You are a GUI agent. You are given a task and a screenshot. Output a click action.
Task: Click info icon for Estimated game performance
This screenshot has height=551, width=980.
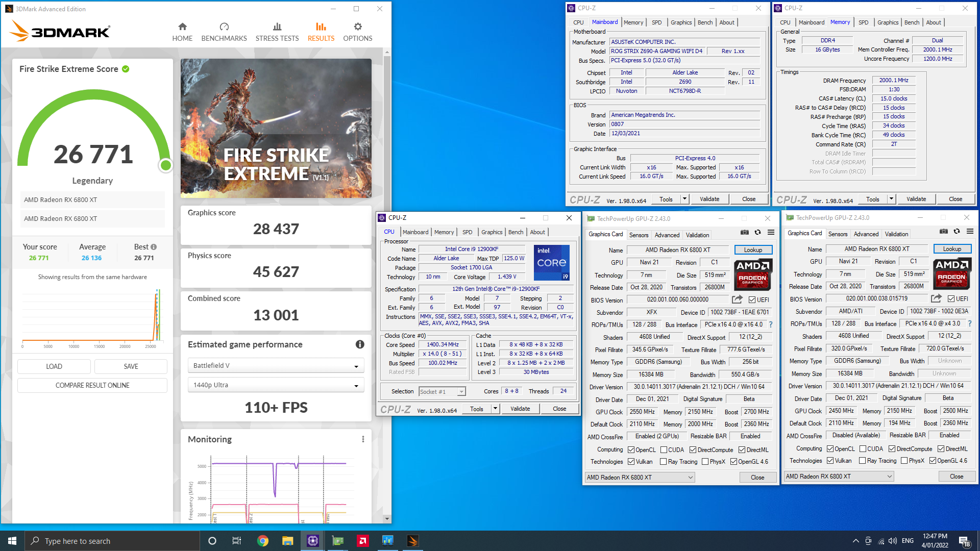[360, 344]
